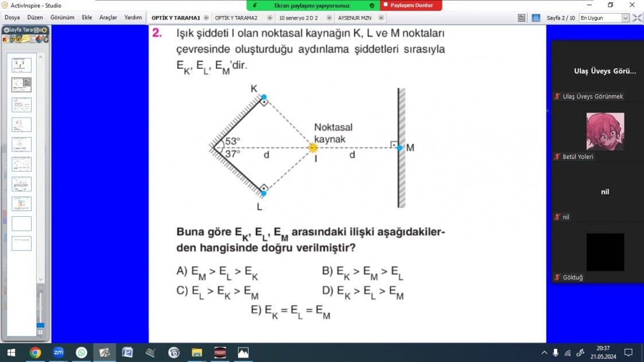Open the notification center icon

tap(629, 353)
